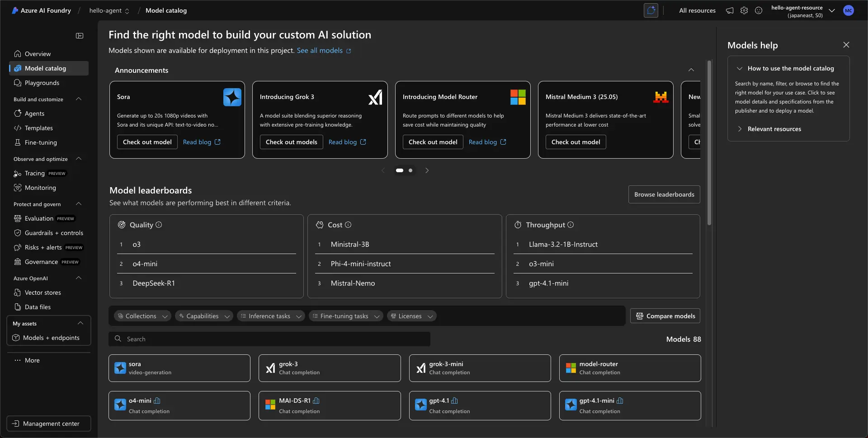Viewport: 868px width, 438px height.
Task: Click Compare models button
Action: pyautogui.click(x=665, y=316)
